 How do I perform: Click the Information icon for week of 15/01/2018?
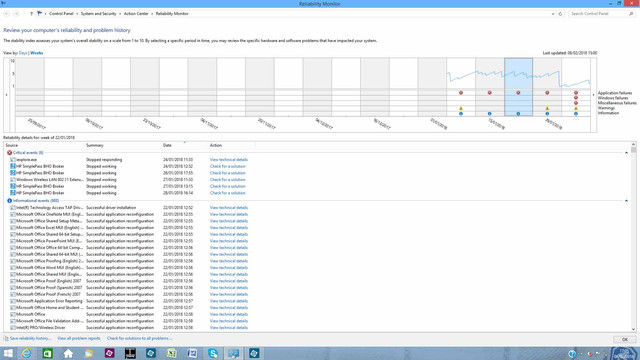point(489,113)
